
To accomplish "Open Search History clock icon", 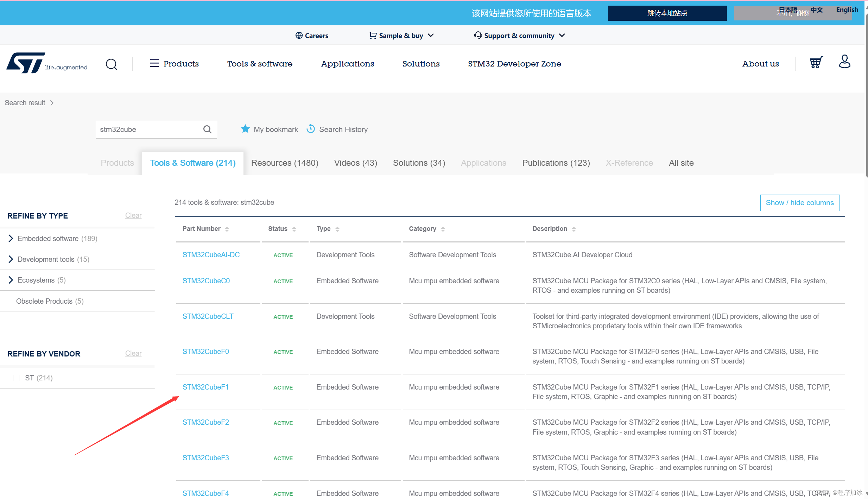I will [311, 129].
